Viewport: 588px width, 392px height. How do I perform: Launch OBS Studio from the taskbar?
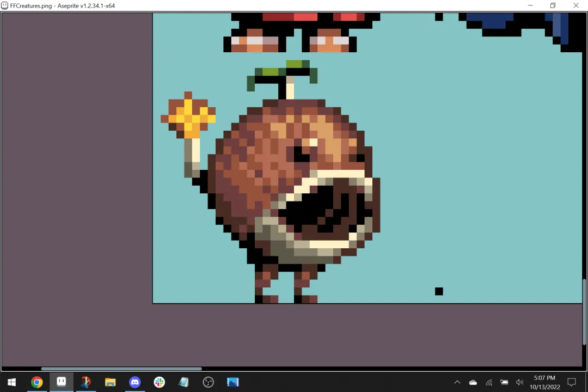[208, 382]
